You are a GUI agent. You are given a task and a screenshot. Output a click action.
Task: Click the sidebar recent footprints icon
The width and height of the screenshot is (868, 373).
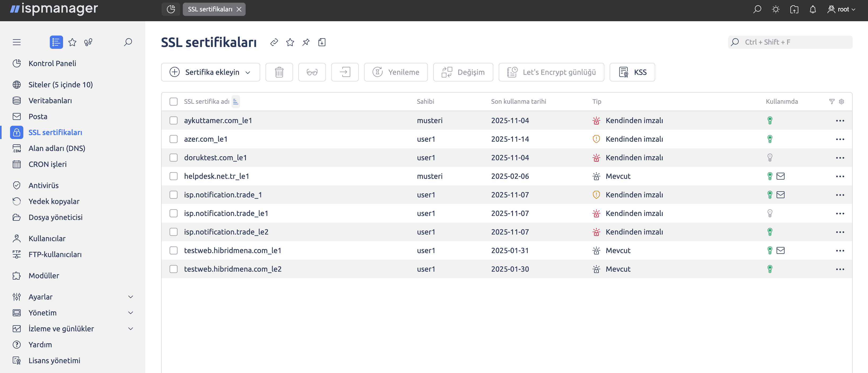[x=88, y=42]
